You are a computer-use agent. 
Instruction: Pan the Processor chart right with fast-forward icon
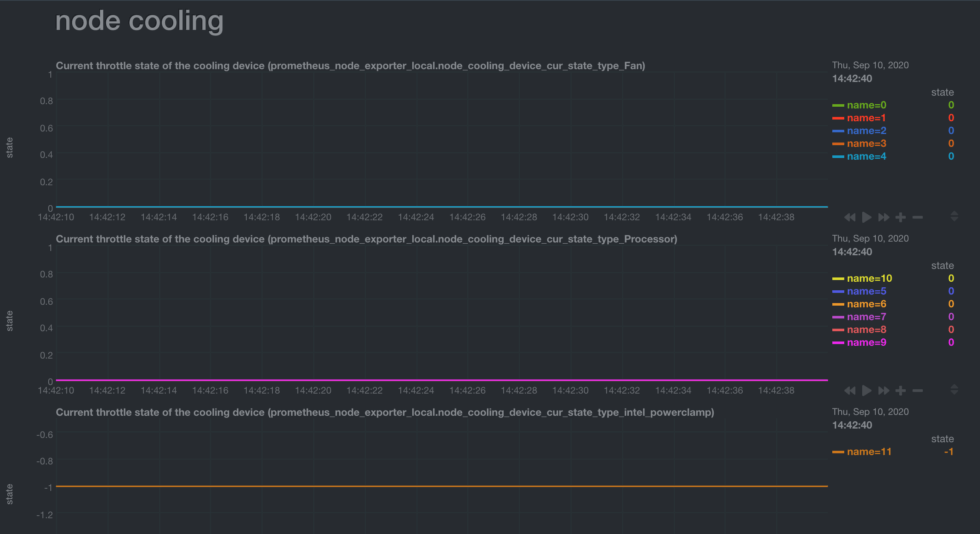coord(883,390)
